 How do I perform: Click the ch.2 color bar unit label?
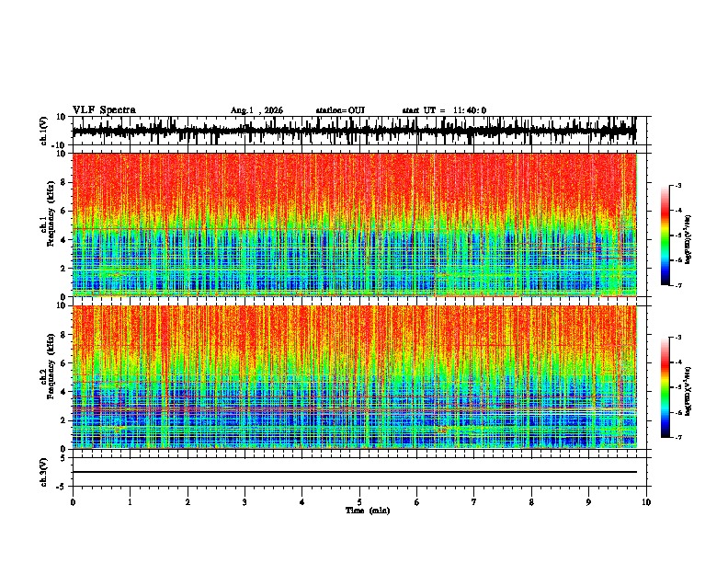688,391
